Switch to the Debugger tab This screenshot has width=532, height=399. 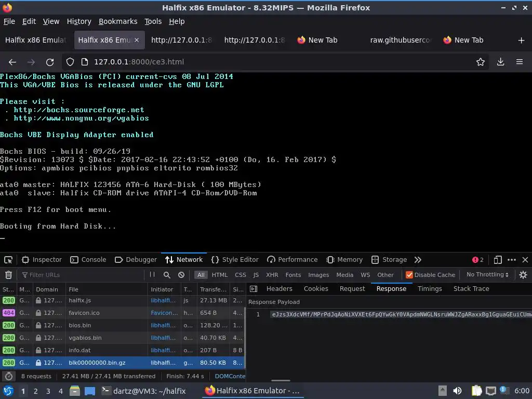136,260
